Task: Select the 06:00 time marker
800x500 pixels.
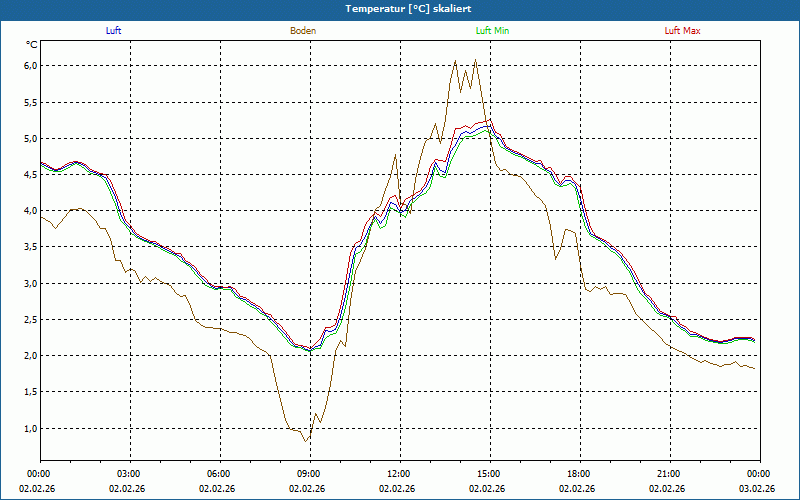Action: [218, 474]
